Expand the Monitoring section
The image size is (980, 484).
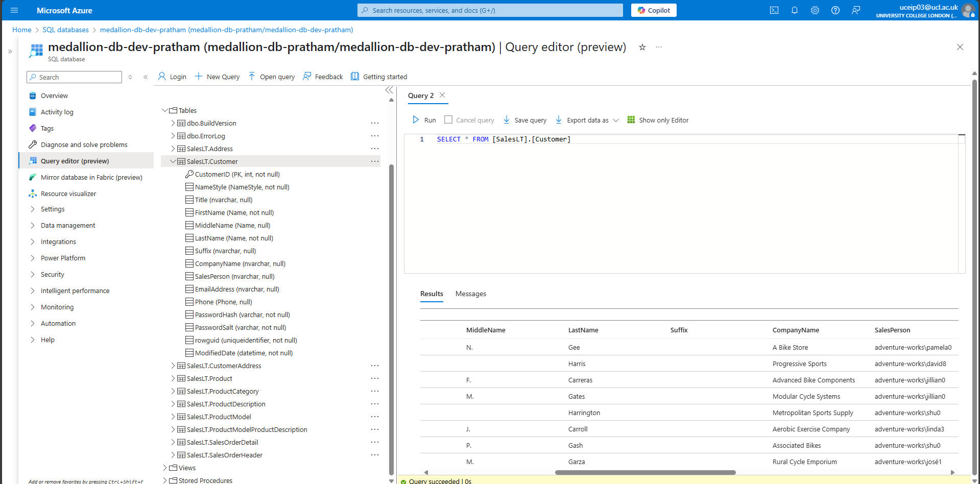(57, 307)
